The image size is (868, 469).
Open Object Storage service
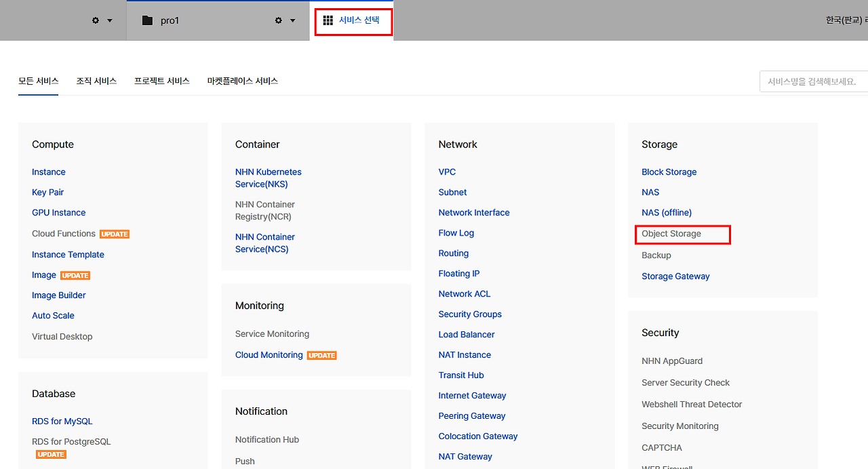point(671,233)
